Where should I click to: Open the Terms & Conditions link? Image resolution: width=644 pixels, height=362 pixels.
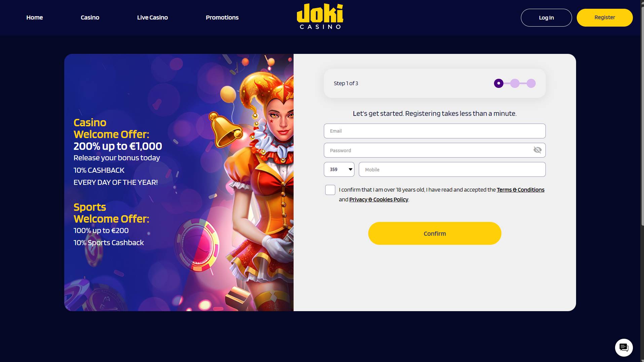[521, 190]
